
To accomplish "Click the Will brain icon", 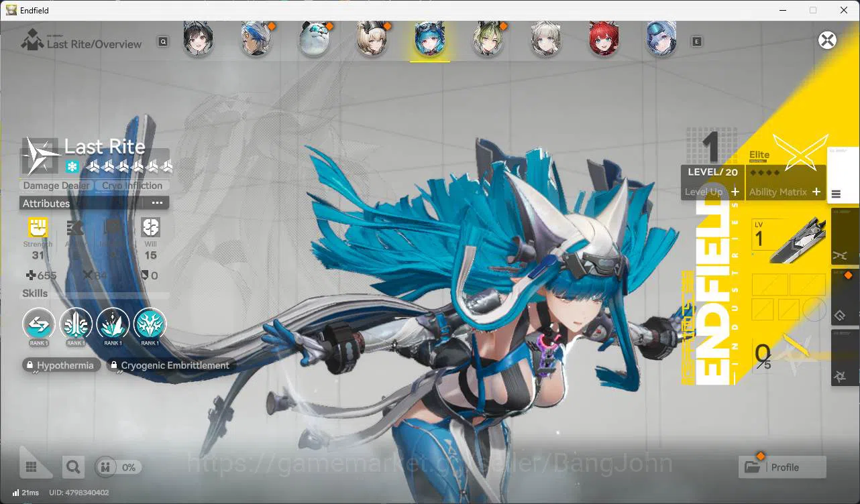I will tap(150, 228).
